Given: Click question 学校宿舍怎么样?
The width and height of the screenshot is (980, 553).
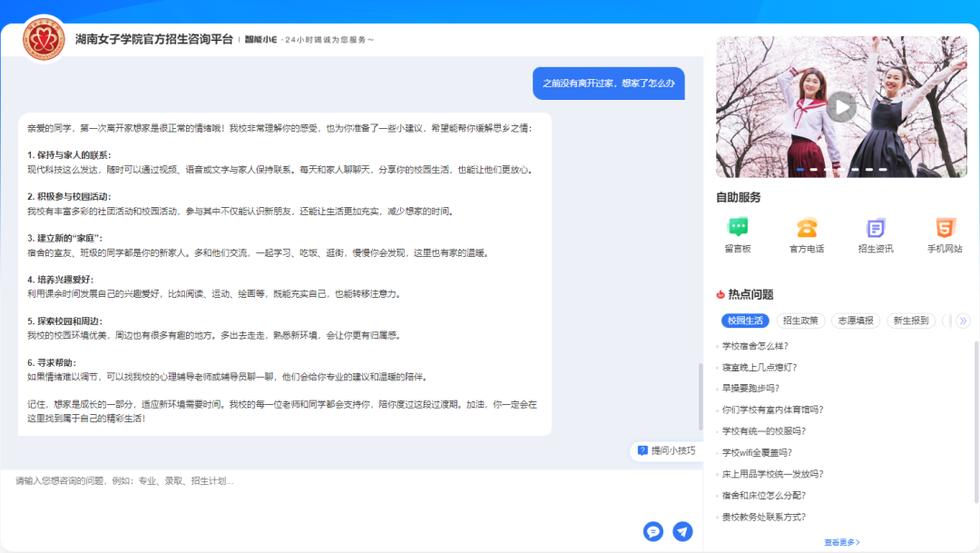Looking at the screenshot, I should click(755, 346).
